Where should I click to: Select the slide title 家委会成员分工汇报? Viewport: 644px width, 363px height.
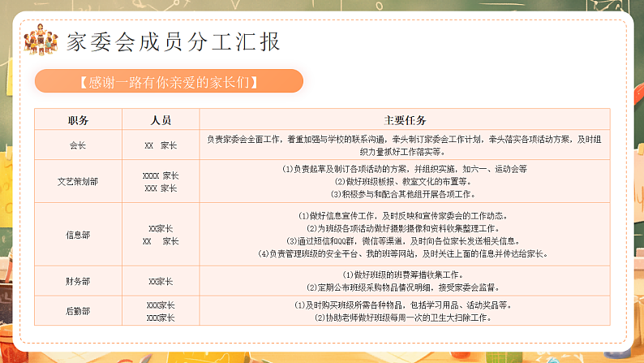pyautogui.click(x=174, y=41)
